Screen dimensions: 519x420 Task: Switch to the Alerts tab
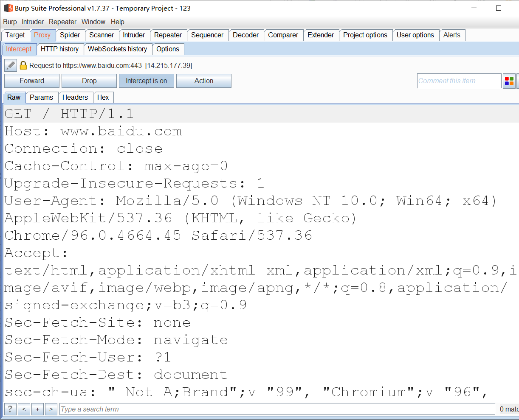coord(452,35)
